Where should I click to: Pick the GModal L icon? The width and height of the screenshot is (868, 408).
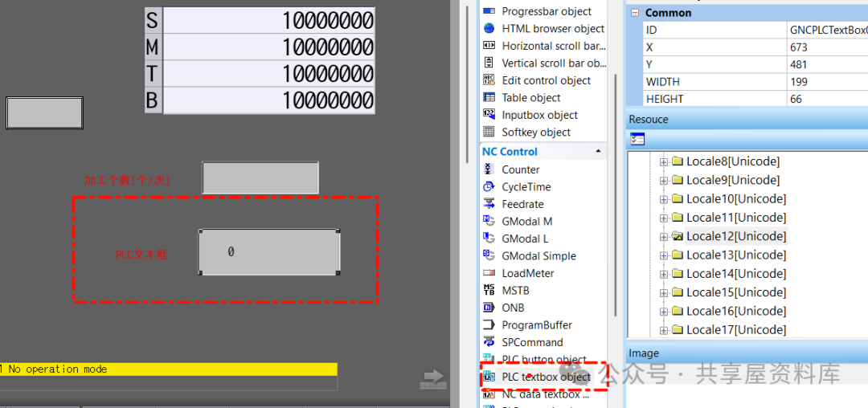[489, 239]
